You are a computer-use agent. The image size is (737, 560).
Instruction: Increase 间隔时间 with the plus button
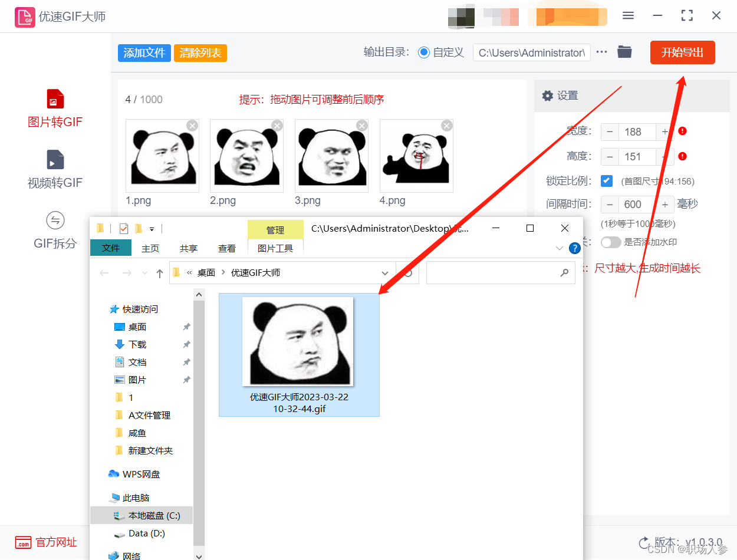click(x=664, y=205)
